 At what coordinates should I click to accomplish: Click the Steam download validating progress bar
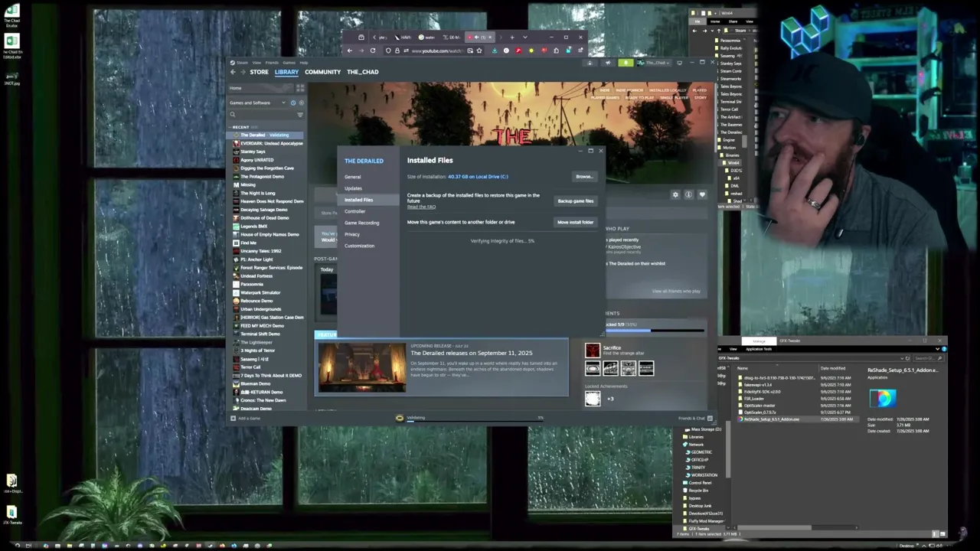[x=475, y=420]
